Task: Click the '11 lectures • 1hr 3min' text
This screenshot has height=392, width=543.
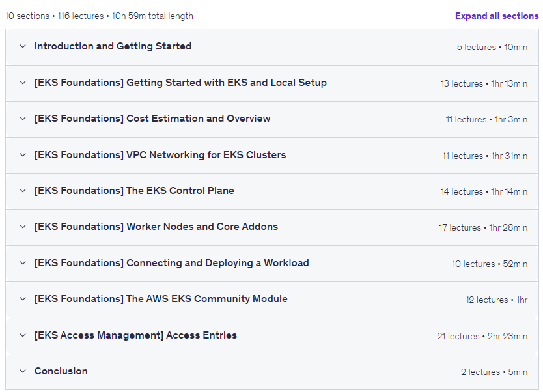Action: pos(486,119)
